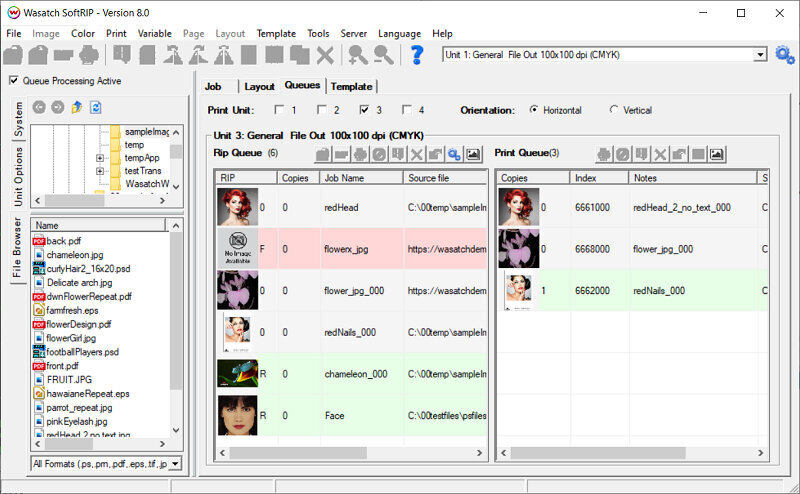Click the image preview icon in Print Queue toolbar
Image resolution: width=800 pixels, height=494 pixels.
point(717,154)
